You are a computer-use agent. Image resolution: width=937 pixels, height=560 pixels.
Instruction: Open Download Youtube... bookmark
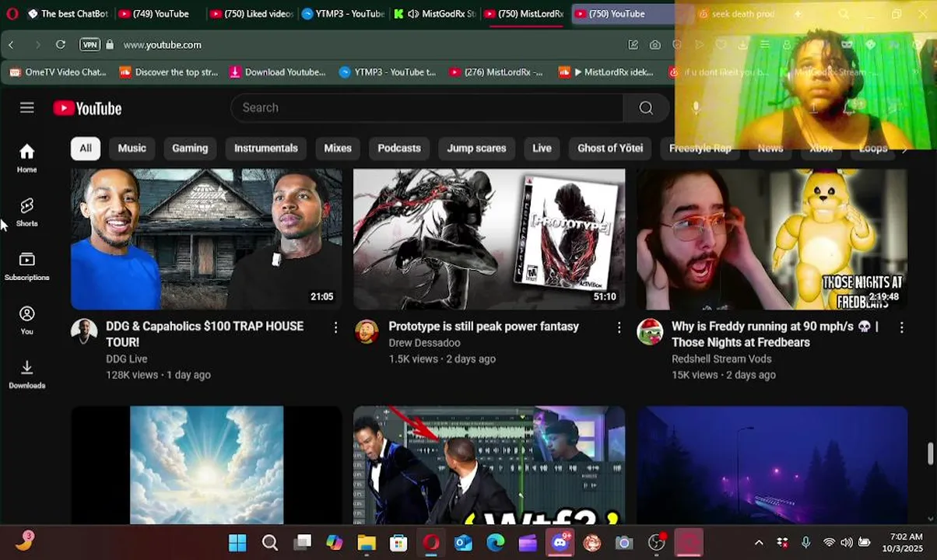(278, 72)
